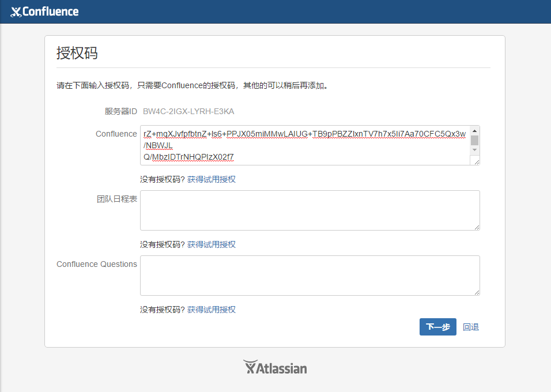Image resolution: width=551 pixels, height=392 pixels.
Task: Click the instruction text starting with 请在下面输入授权码
Action: [x=193, y=85]
